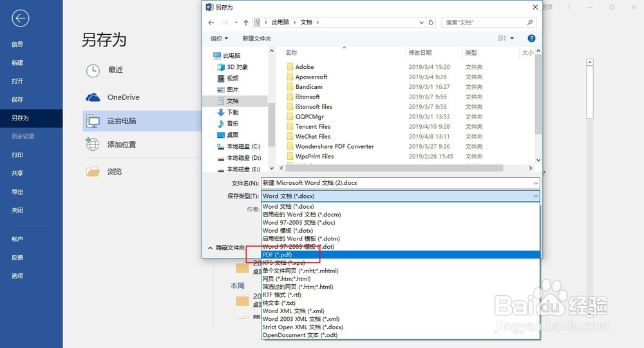
Task: Click the Add a Place globe icon
Action: tap(92, 144)
